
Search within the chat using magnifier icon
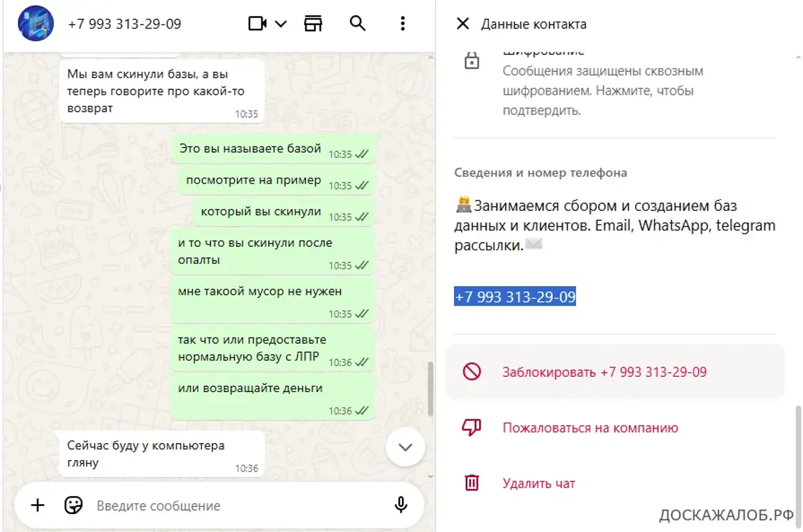click(358, 24)
